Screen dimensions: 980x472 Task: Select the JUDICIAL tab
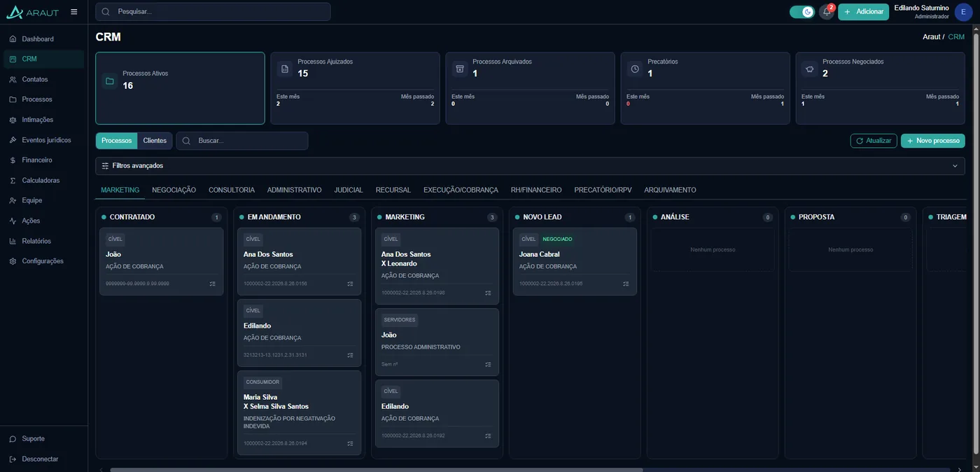(349, 190)
